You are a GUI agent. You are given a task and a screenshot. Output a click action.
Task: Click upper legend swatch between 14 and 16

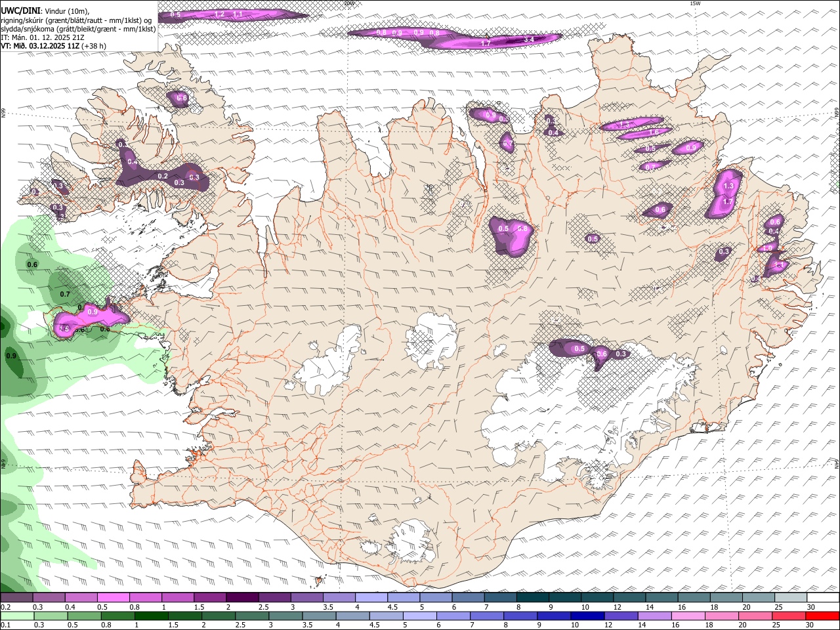click(x=661, y=597)
